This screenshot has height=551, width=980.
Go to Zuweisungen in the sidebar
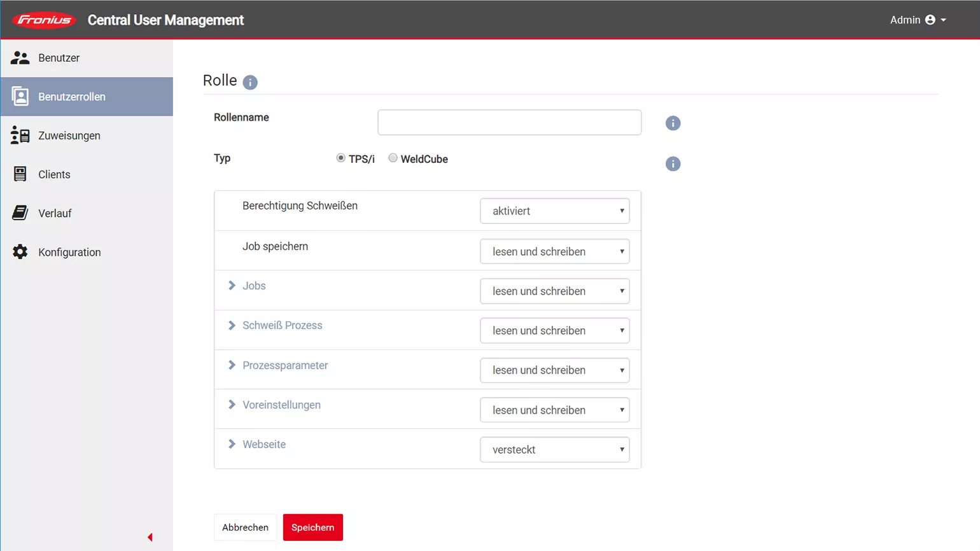coord(69,136)
